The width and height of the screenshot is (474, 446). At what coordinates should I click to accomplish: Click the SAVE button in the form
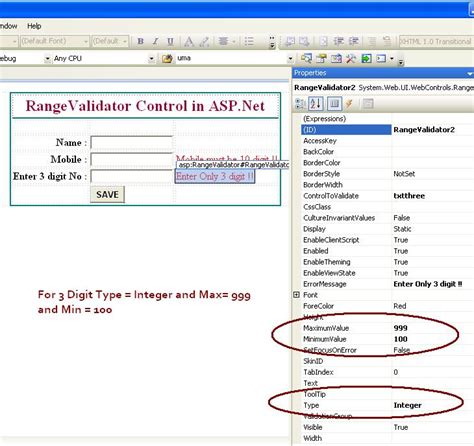pyautogui.click(x=107, y=194)
